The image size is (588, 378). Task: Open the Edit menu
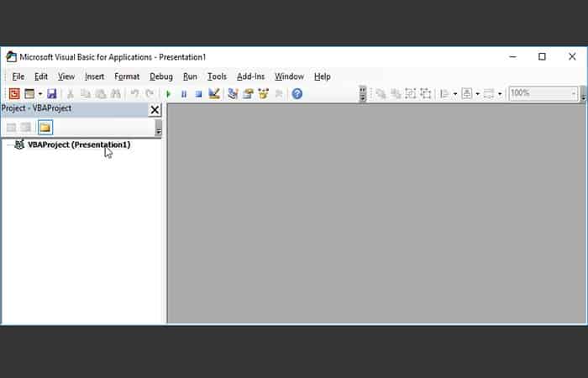[x=41, y=76]
